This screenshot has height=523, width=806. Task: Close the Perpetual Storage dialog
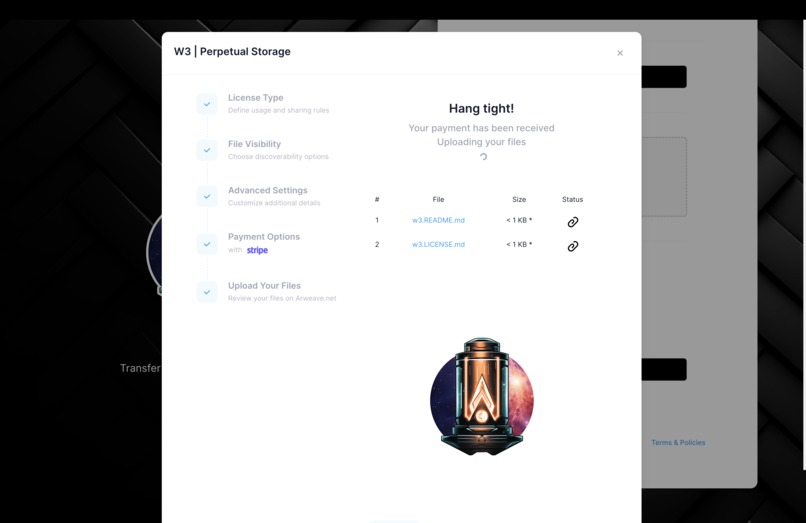coord(620,53)
